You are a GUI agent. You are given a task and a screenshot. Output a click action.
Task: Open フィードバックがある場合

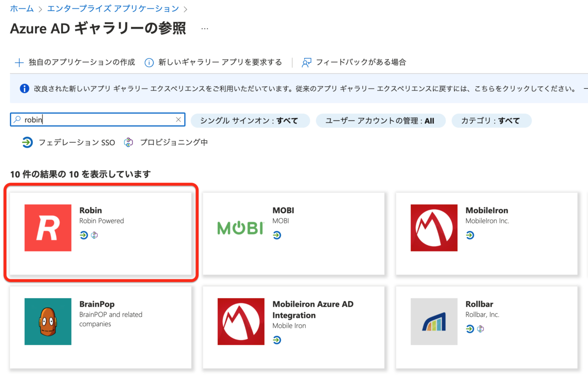[361, 62]
